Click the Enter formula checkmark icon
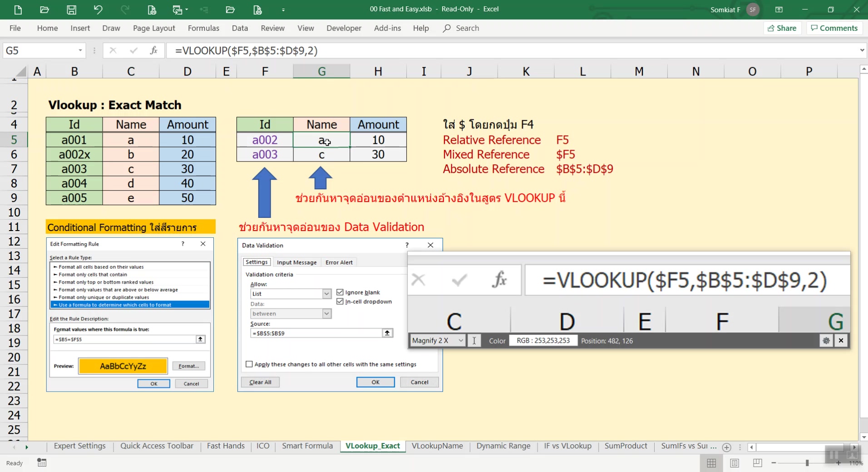The width and height of the screenshot is (868, 472). (x=133, y=50)
